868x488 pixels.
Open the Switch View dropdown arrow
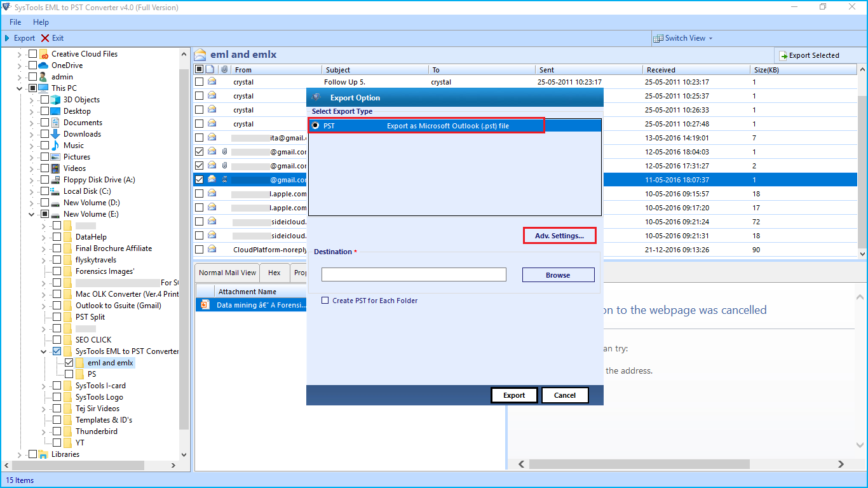pyautogui.click(x=710, y=38)
